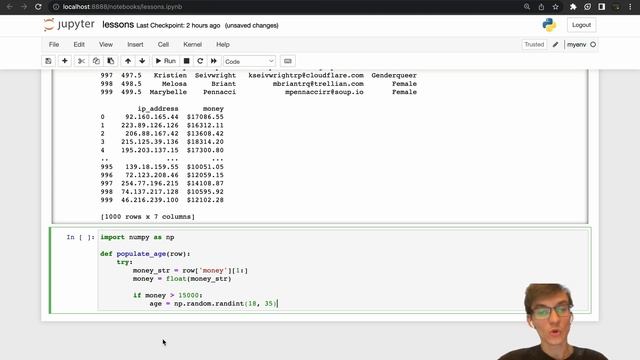Click the if money > 15000 line
Screen dimensions: 640x360
167,295
